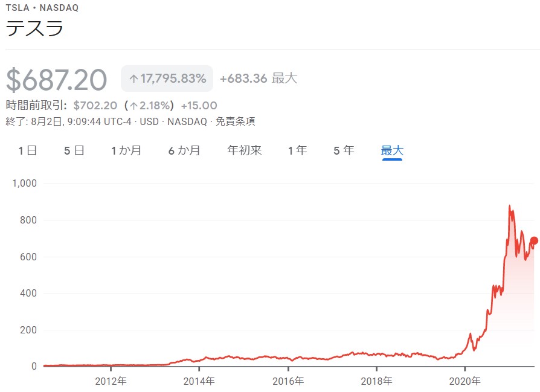Click the up arrow in the percentage badge
540x392 pixels.
pos(133,79)
